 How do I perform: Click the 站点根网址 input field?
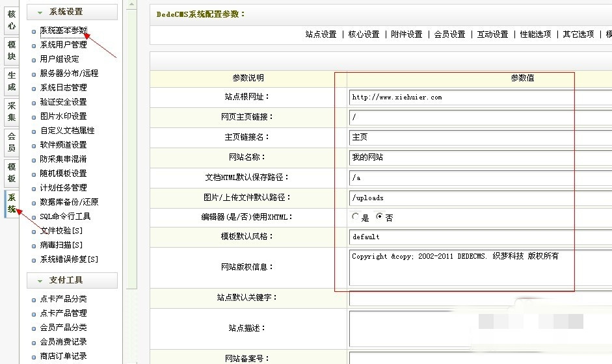pyautogui.click(x=480, y=97)
